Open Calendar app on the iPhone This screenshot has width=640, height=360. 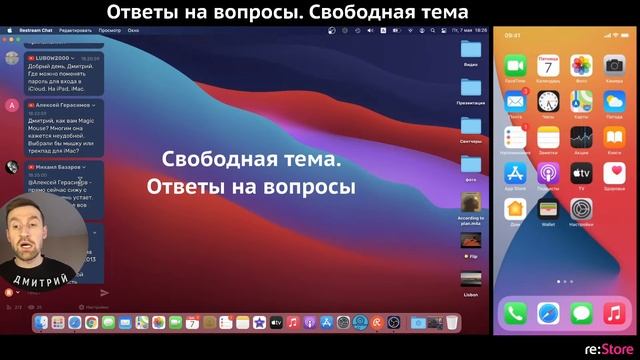(548, 66)
